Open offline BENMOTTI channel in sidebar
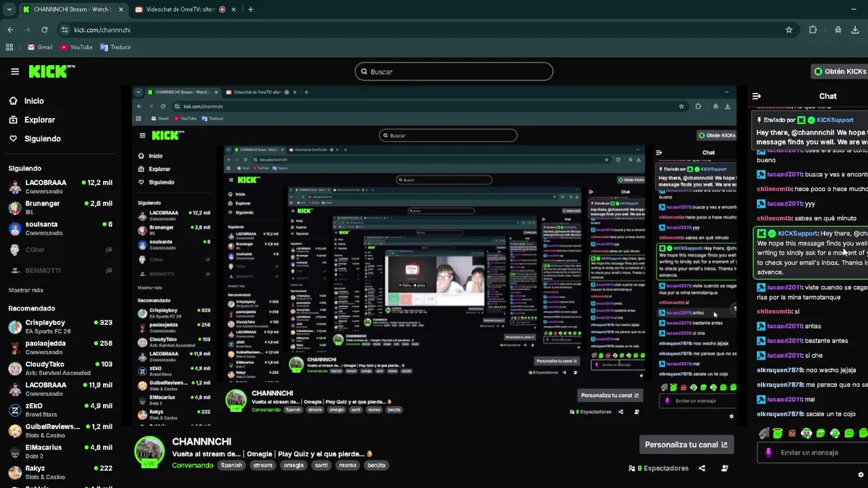This screenshot has height=488, width=868. (x=60, y=270)
